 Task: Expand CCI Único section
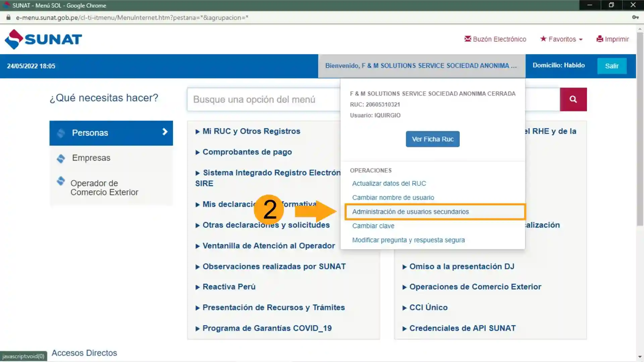425,308
